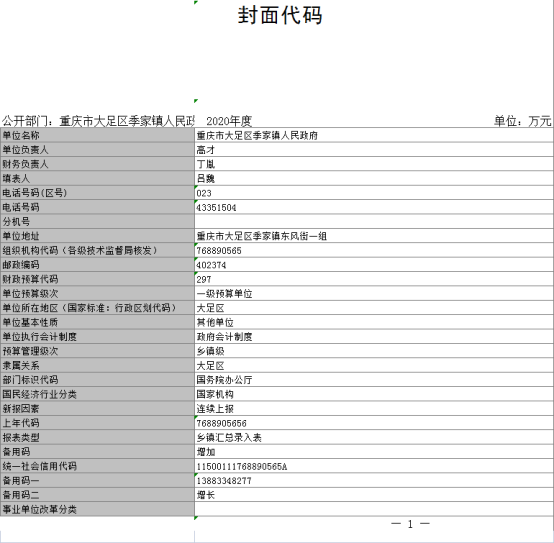This screenshot has width=554, height=543.
Task: Click the empty 事业单位改革分类 value cell
Action: (374, 509)
